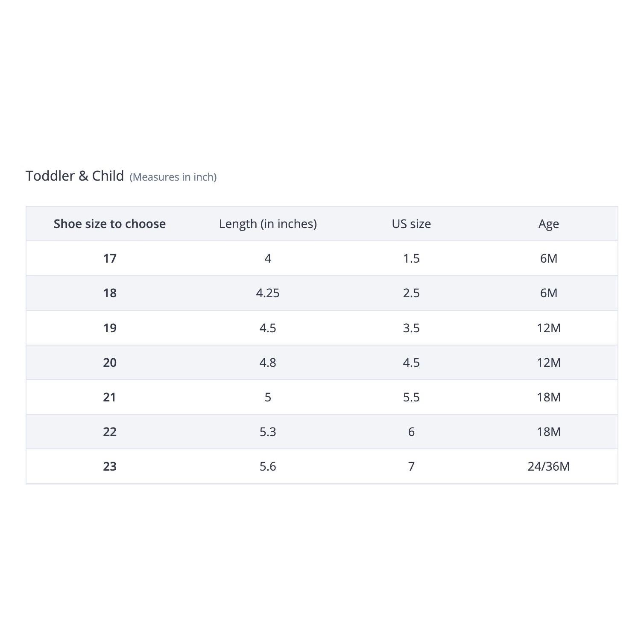Screen dimensions: 644x644
Task: Click the Toddler & Child heading
Action: pos(75,176)
